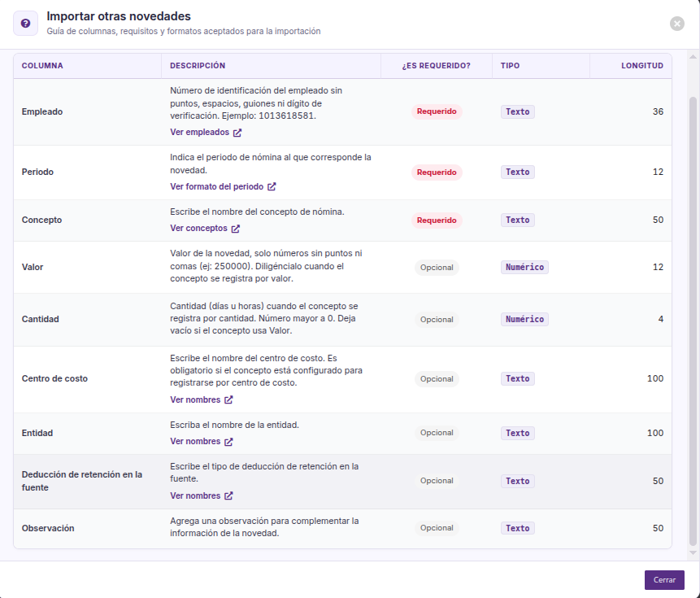Viewport: 700px width, 598px height.
Task: Click external-link icon in Centro de costo row
Action: pos(228,399)
